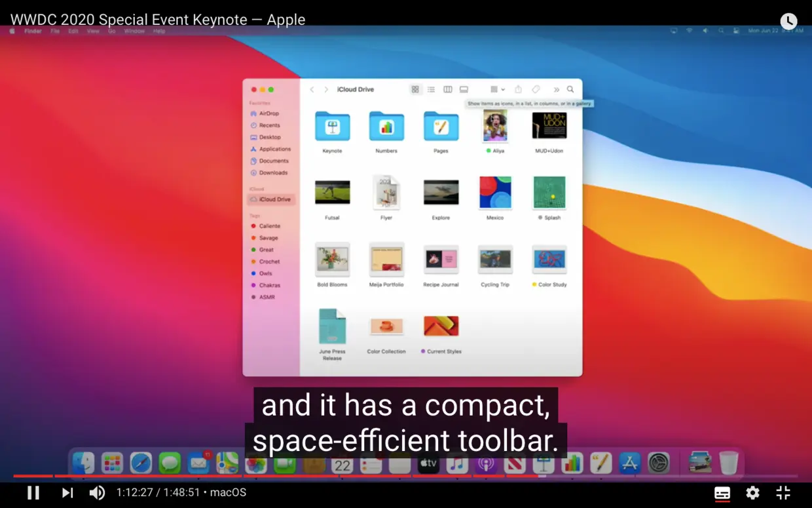Click the macOS chapter label
Image resolution: width=812 pixels, height=508 pixels.
[x=229, y=492]
